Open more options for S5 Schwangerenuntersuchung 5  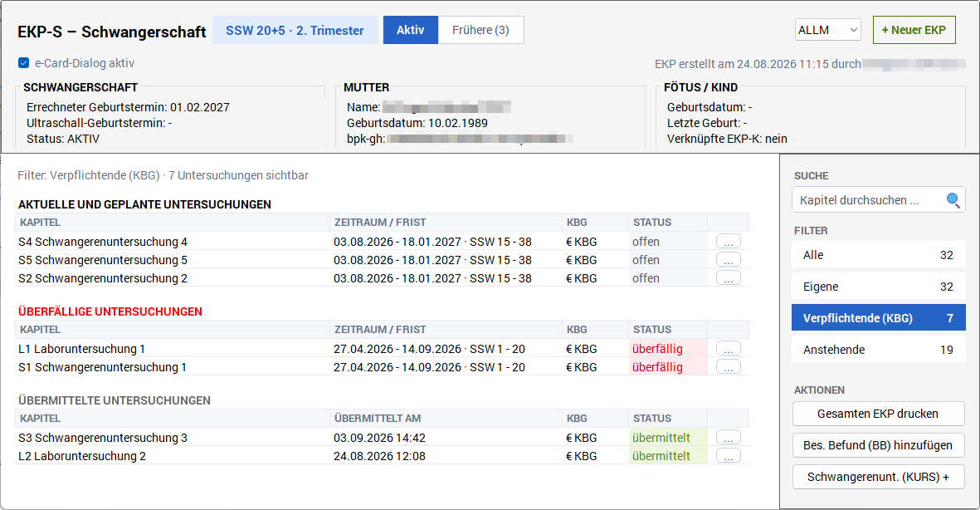[728, 260]
